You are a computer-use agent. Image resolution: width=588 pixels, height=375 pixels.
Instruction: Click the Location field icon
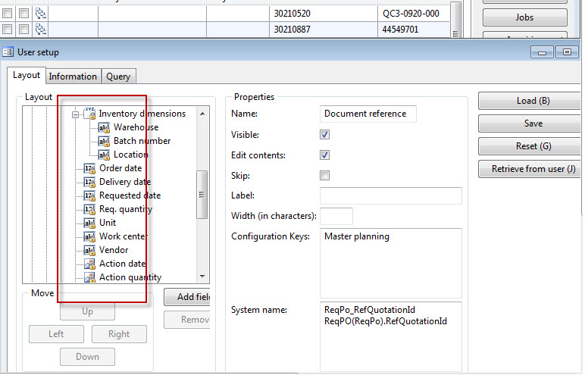104,155
